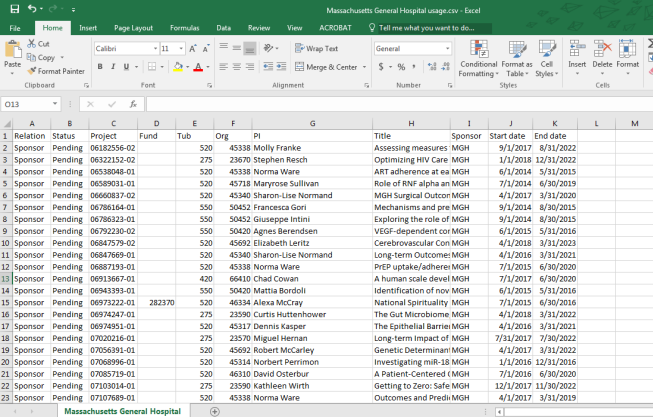The width and height of the screenshot is (653, 417).
Task: Top align cell contents
Action: pos(224,48)
